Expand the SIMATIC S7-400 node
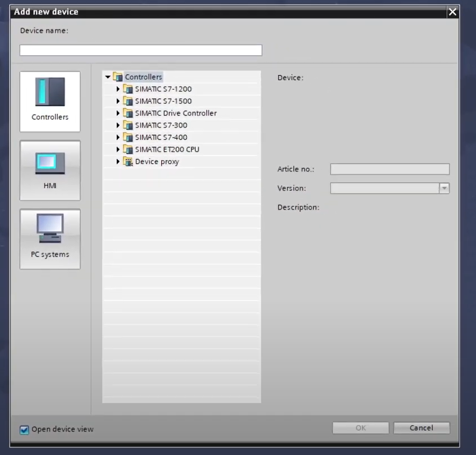 (118, 137)
